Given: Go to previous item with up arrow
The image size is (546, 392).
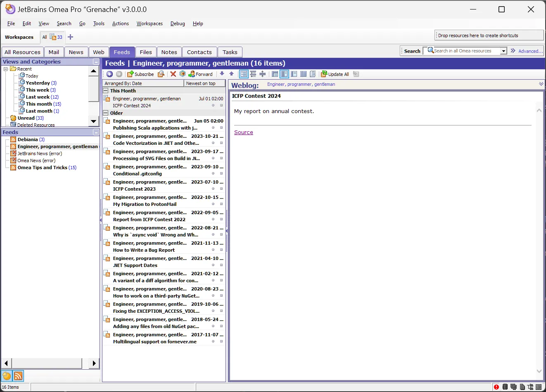Looking at the screenshot, I should 231,74.
